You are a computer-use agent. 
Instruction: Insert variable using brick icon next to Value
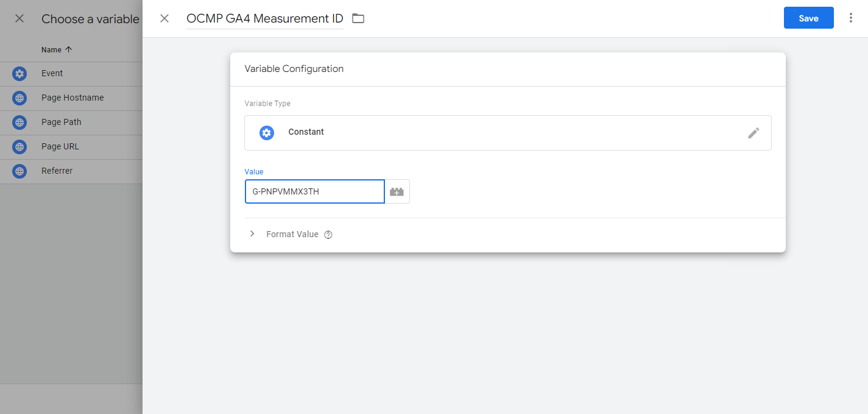(397, 191)
